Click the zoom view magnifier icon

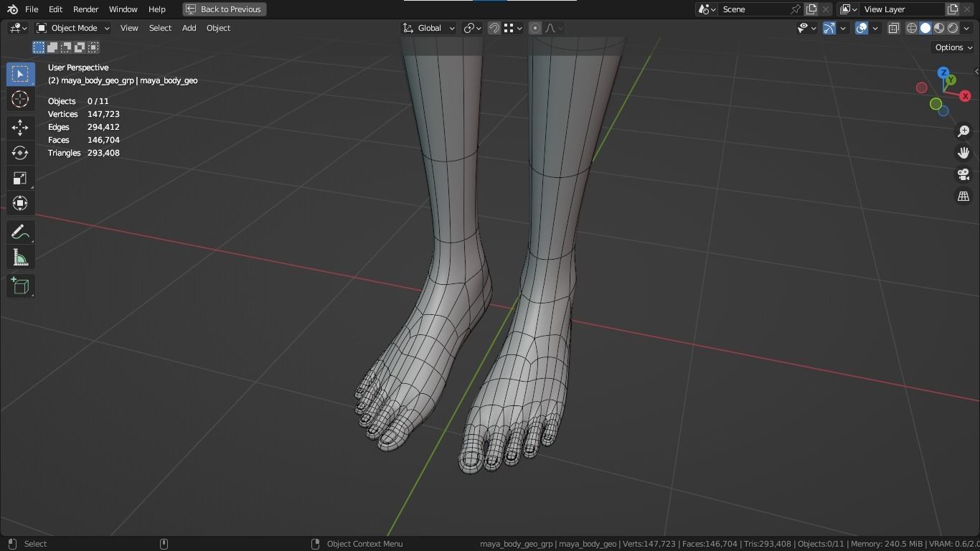point(963,131)
